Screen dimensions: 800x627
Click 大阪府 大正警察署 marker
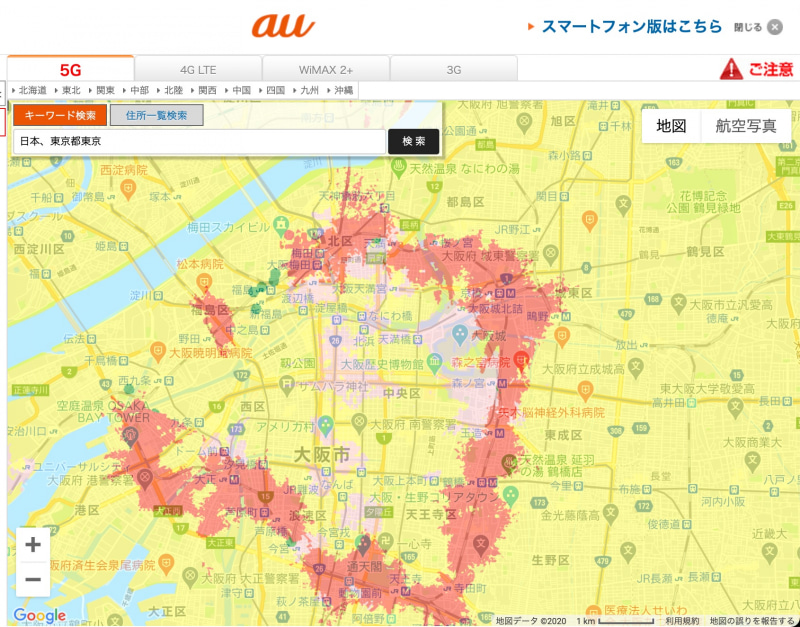coord(190,578)
